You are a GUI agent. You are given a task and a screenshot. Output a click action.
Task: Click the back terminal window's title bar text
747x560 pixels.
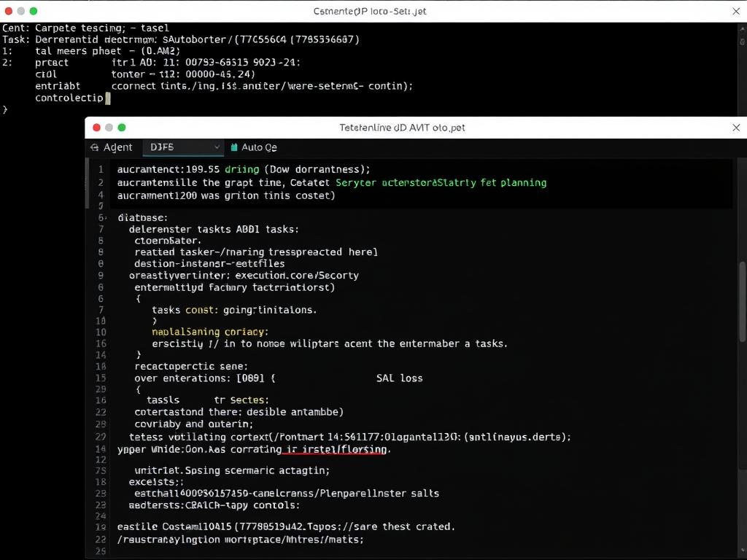click(x=370, y=12)
